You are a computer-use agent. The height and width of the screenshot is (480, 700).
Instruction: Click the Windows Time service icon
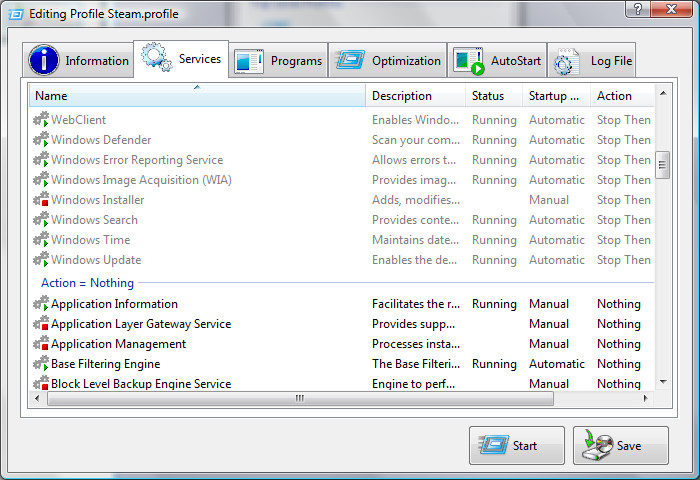41,239
